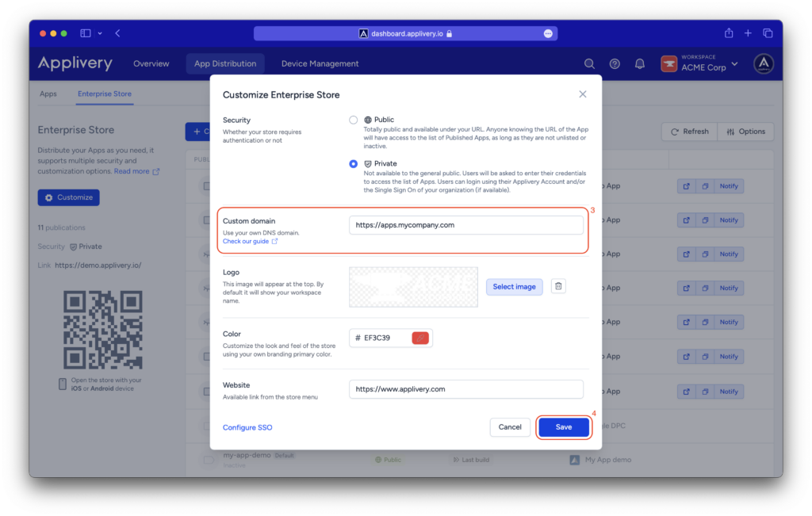Open the Options menu button
Viewport: 812px width, 516px height.
pos(745,132)
